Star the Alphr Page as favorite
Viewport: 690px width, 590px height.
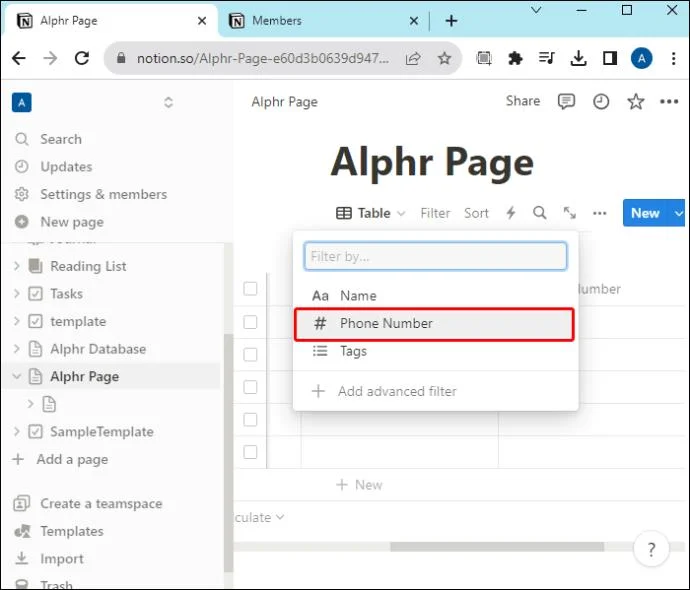(635, 102)
